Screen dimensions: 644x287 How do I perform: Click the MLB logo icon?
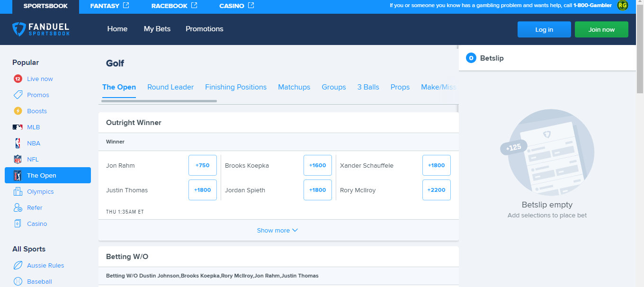(18, 127)
